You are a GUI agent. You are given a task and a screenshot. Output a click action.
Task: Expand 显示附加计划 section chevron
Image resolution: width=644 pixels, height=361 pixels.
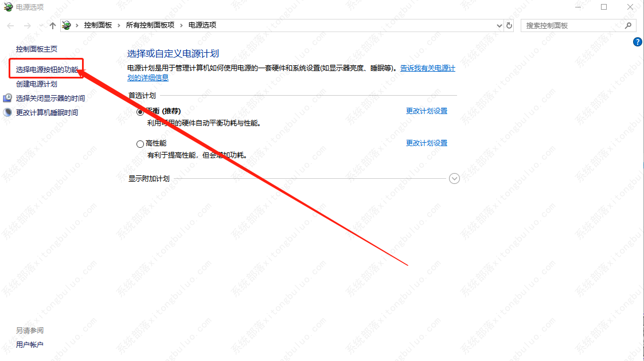coord(454,178)
